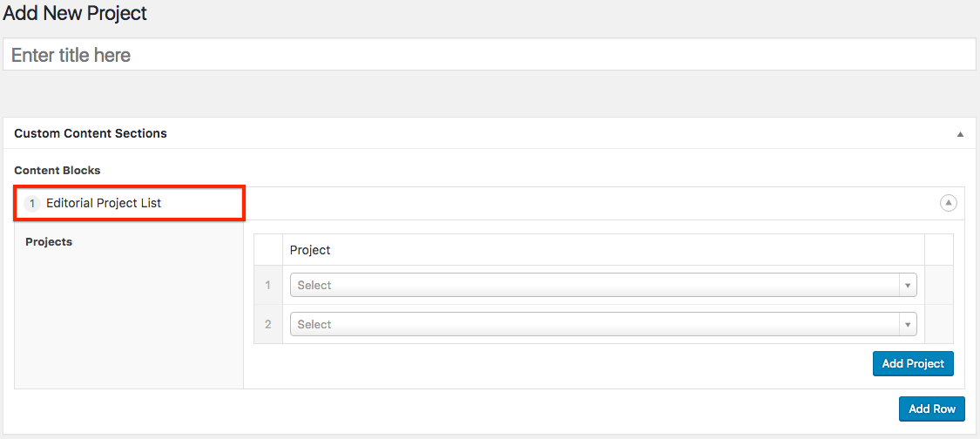Click the row 2 order handle
The width and height of the screenshot is (980, 439).
tap(268, 324)
